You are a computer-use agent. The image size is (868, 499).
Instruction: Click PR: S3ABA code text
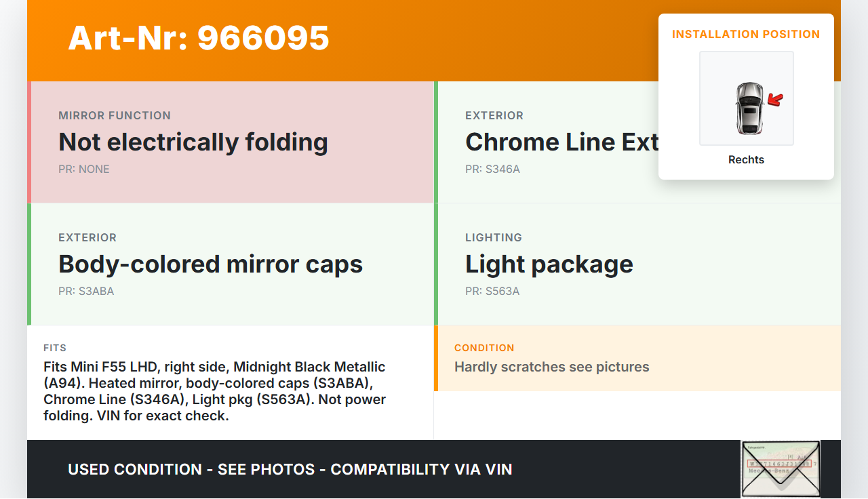click(x=86, y=292)
